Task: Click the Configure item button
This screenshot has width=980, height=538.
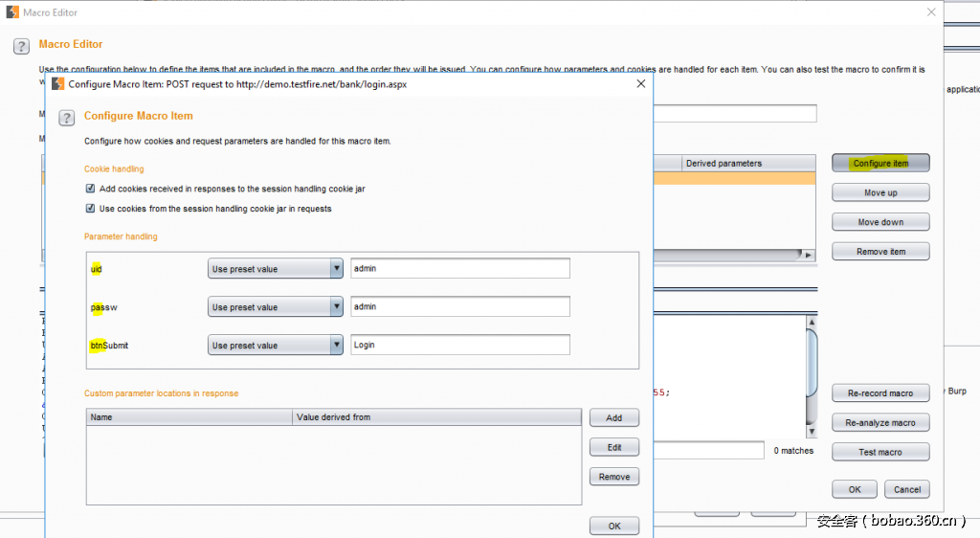Action: pyautogui.click(x=880, y=164)
